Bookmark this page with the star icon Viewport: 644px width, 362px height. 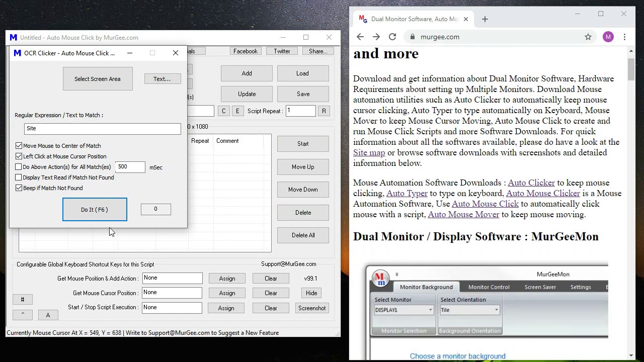click(588, 37)
